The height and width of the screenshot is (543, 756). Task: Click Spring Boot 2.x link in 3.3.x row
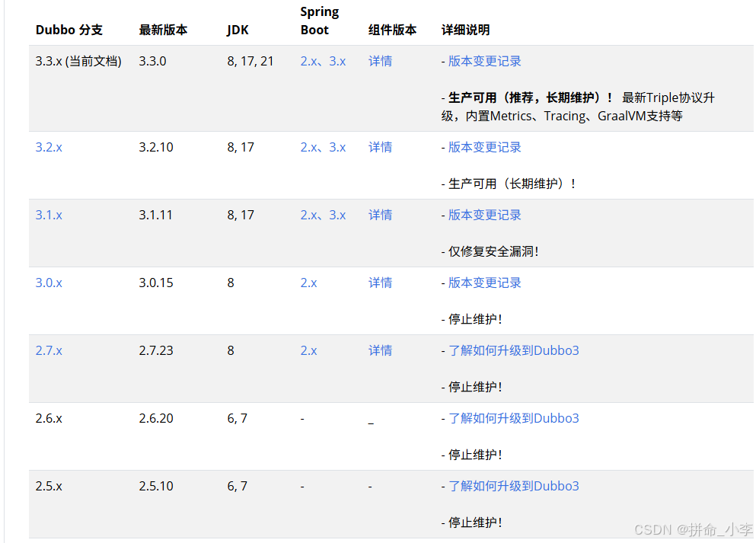coord(308,61)
